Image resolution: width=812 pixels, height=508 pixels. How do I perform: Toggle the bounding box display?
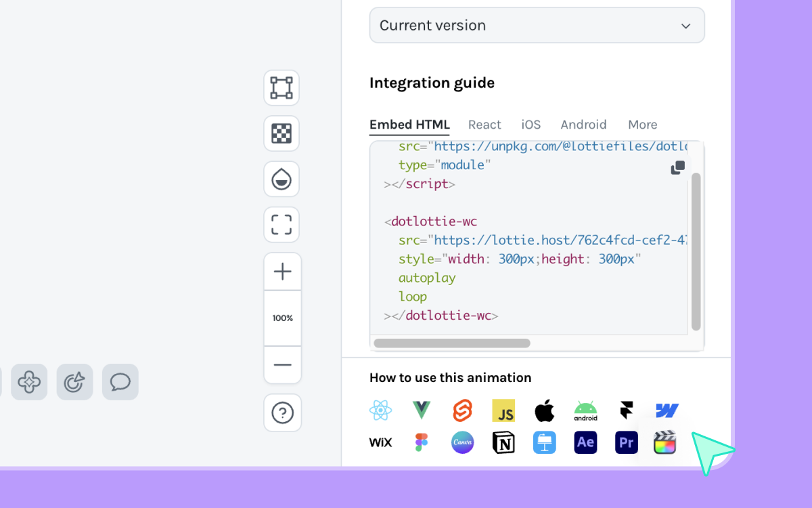click(281, 88)
